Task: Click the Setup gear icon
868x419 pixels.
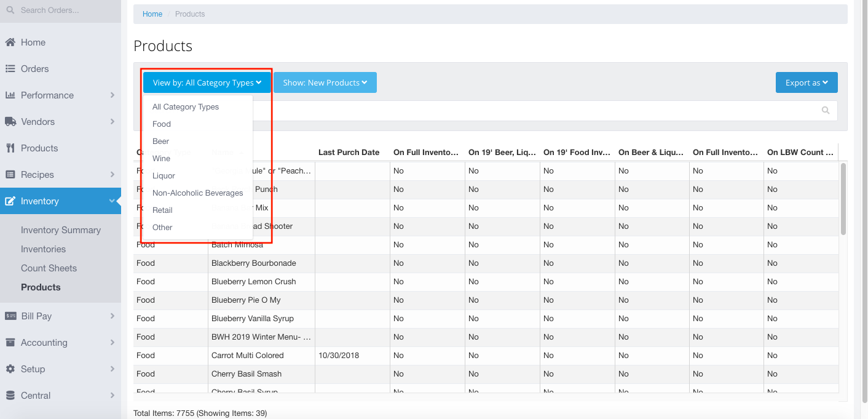Action: pyautogui.click(x=10, y=369)
